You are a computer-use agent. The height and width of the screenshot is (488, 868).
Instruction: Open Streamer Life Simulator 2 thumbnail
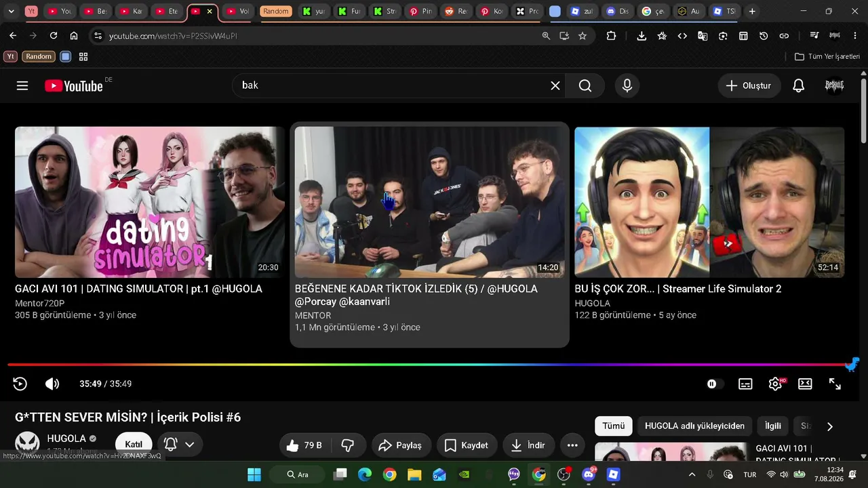click(709, 202)
